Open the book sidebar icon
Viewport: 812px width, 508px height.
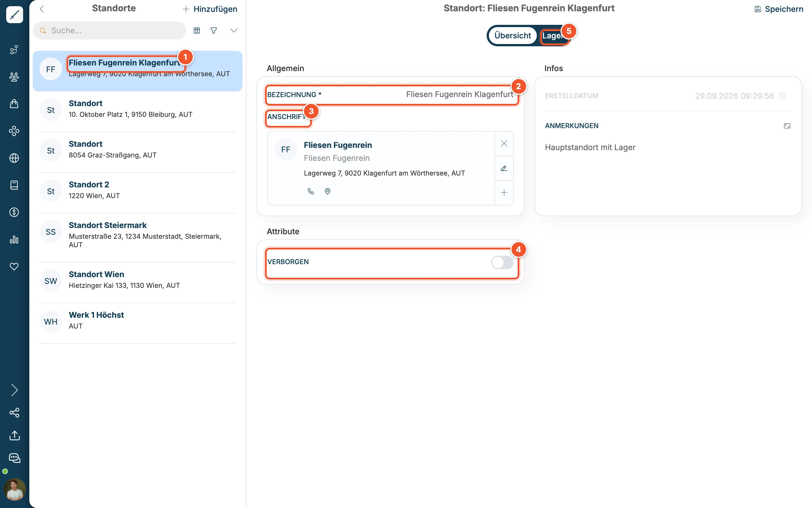tap(14, 185)
